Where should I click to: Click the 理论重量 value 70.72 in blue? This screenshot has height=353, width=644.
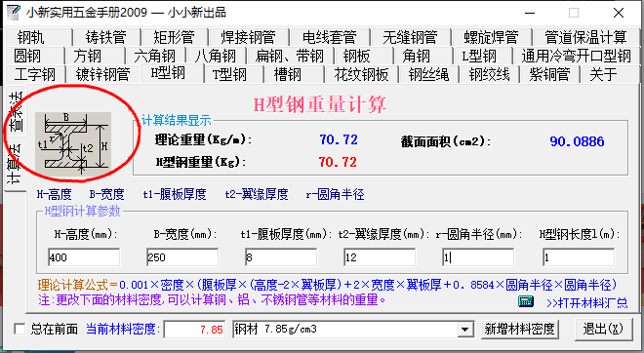click(x=339, y=139)
